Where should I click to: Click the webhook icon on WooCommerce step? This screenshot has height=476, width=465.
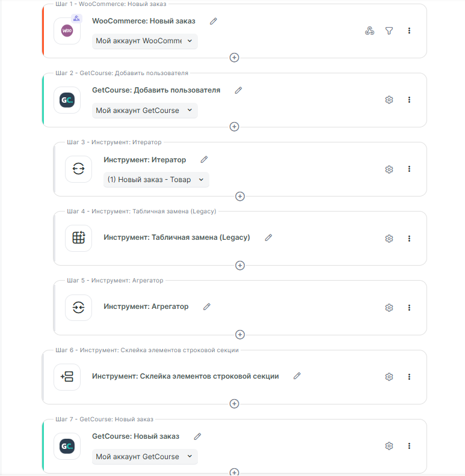(370, 31)
